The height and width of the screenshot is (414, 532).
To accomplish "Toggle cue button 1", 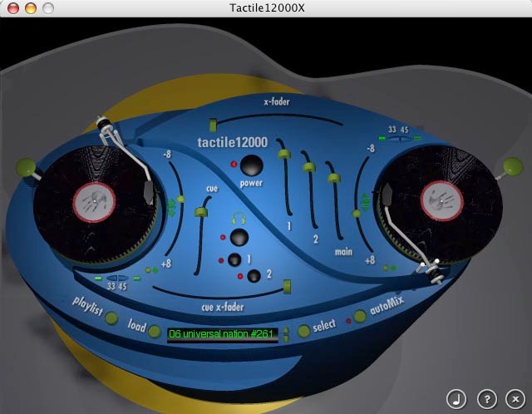I will [x=234, y=260].
